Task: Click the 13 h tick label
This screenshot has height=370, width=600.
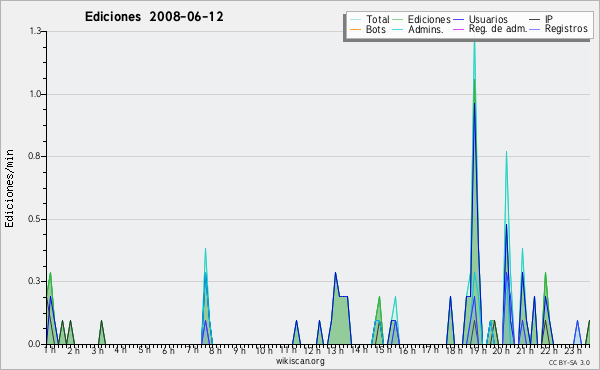Action: coord(335,350)
